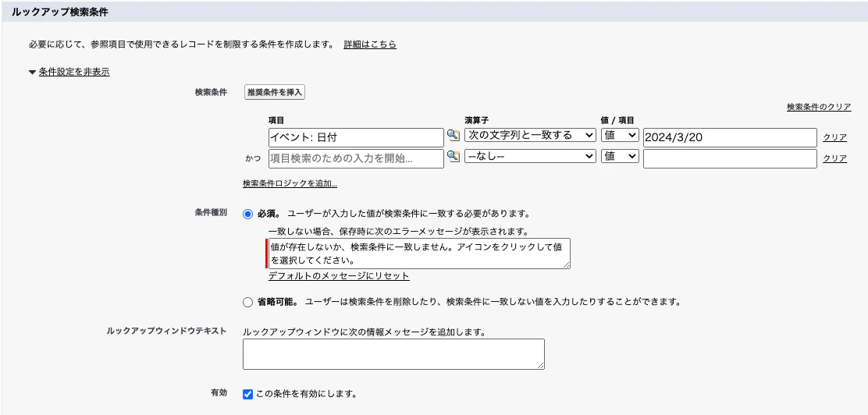
Task: Click the error message textarea
Action: coord(419,254)
